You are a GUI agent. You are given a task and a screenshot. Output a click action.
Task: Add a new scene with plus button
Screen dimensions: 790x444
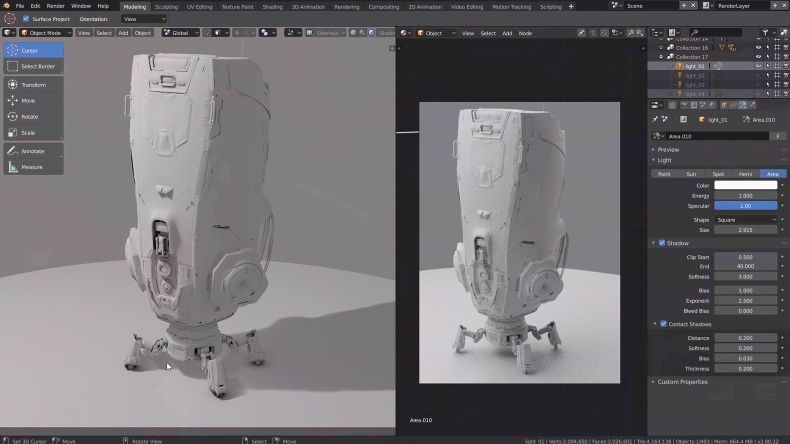(684, 6)
